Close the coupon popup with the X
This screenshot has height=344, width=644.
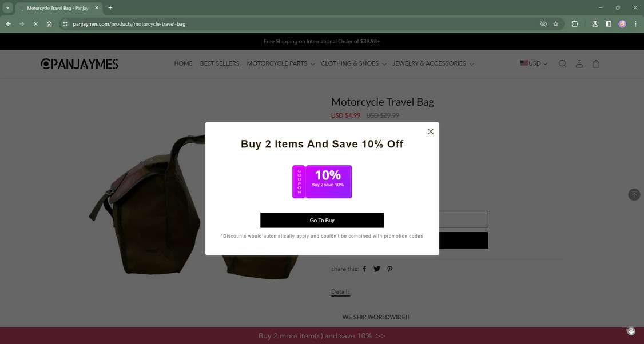point(431,131)
